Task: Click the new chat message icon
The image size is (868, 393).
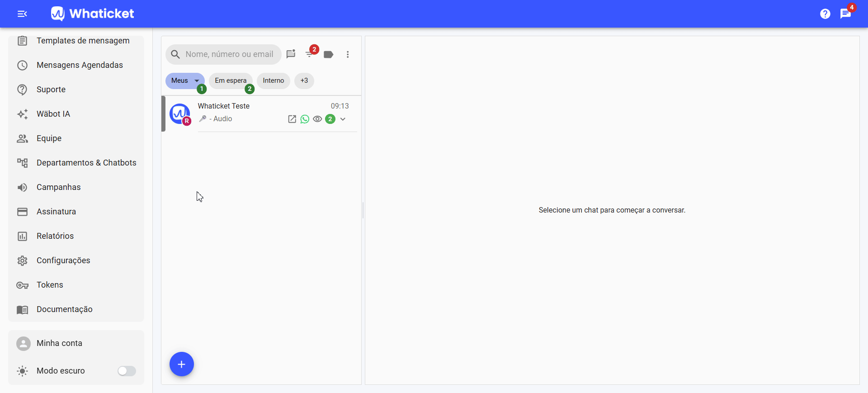Action: (x=291, y=54)
